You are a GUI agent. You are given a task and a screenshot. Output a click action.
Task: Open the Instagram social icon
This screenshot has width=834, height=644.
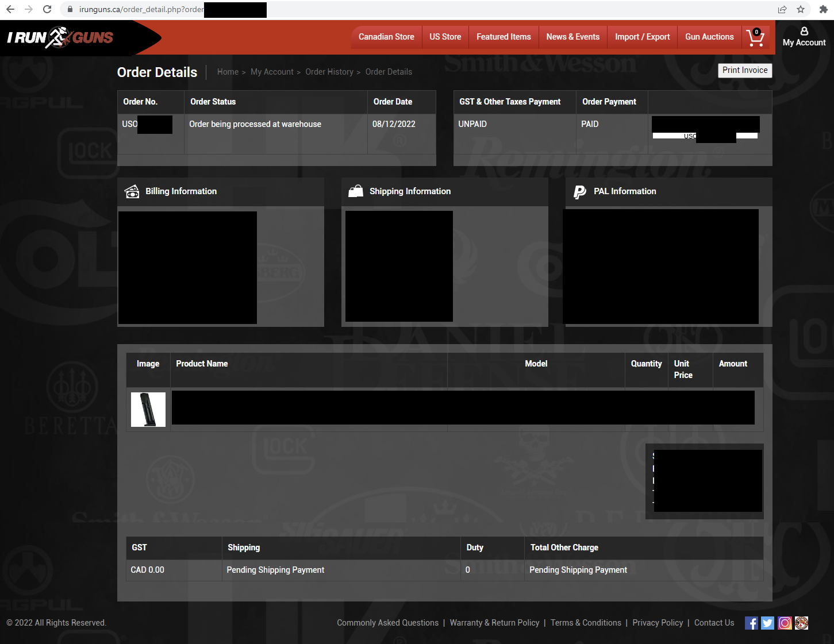click(x=785, y=623)
